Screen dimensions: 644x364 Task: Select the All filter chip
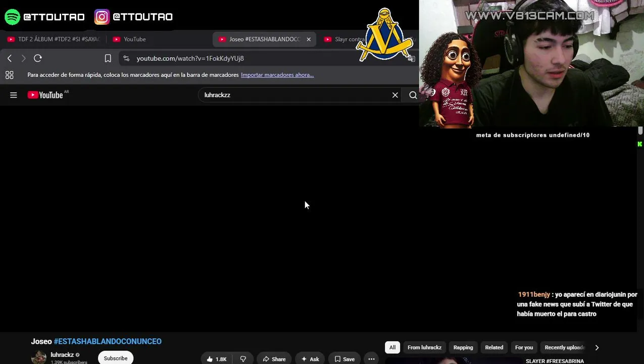click(392, 347)
